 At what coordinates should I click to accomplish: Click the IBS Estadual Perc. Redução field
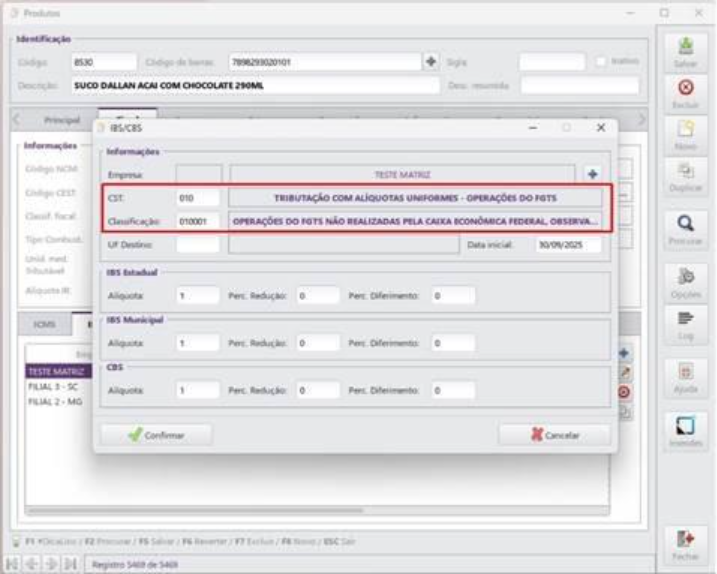click(318, 295)
